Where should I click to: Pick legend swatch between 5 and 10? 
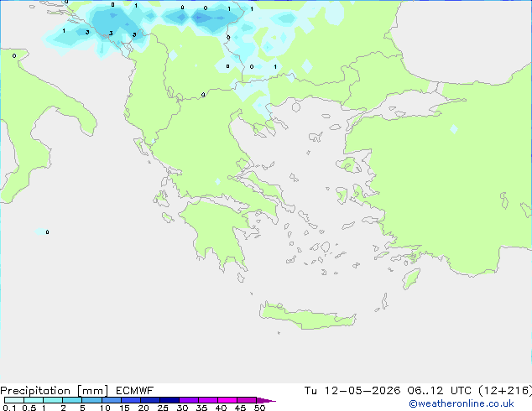pyautogui.click(x=92, y=400)
